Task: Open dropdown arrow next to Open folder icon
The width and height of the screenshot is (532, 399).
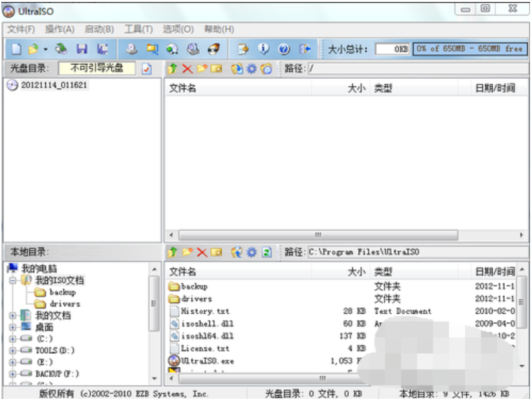Action: 46,49
